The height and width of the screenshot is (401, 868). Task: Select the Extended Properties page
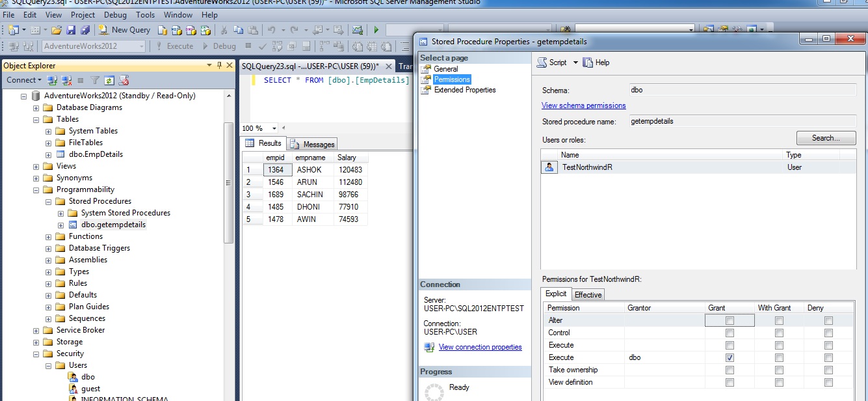point(465,90)
